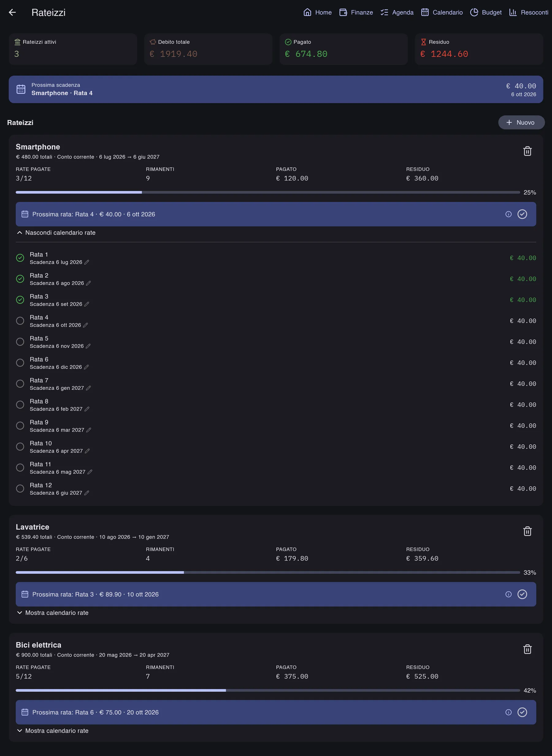
Task: Edit Rata 12 due date pencil icon
Action: pyautogui.click(x=86, y=493)
